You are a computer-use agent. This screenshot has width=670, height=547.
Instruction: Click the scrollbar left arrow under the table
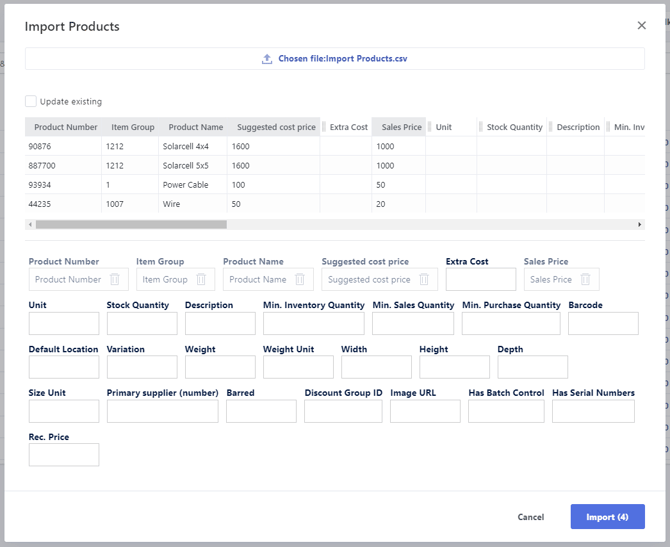pos(30,224)
